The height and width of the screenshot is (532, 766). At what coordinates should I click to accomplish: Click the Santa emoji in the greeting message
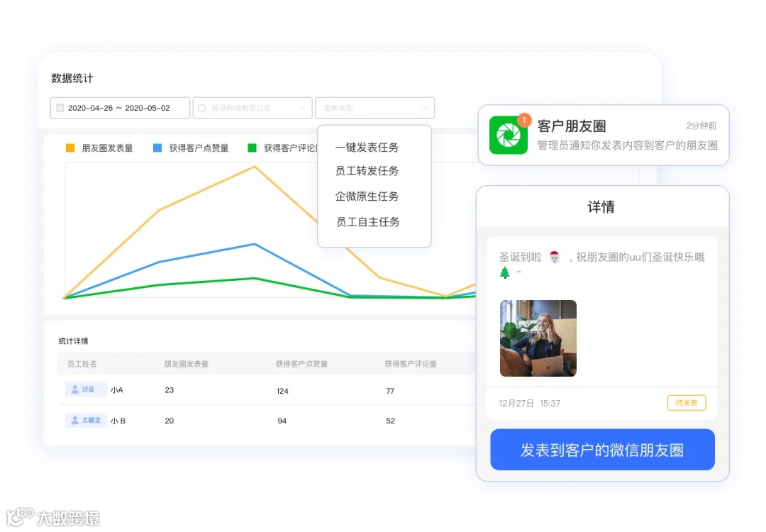click(554, 256)
